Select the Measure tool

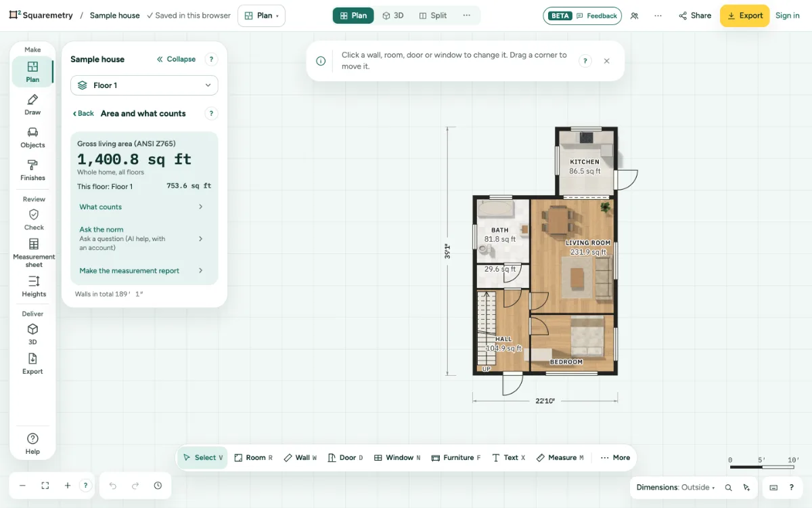(560, 458)
